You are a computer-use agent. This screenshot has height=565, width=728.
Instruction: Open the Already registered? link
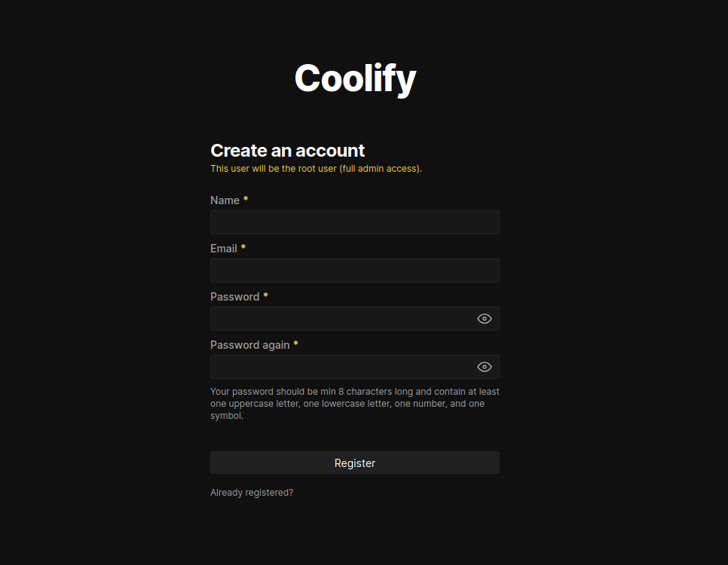(252, 493)
